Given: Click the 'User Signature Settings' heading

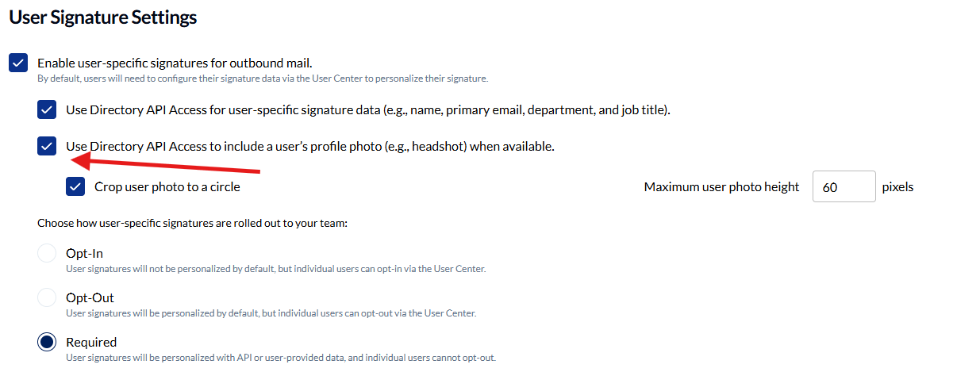Looking at the screenshot, I should pos(102,17).
